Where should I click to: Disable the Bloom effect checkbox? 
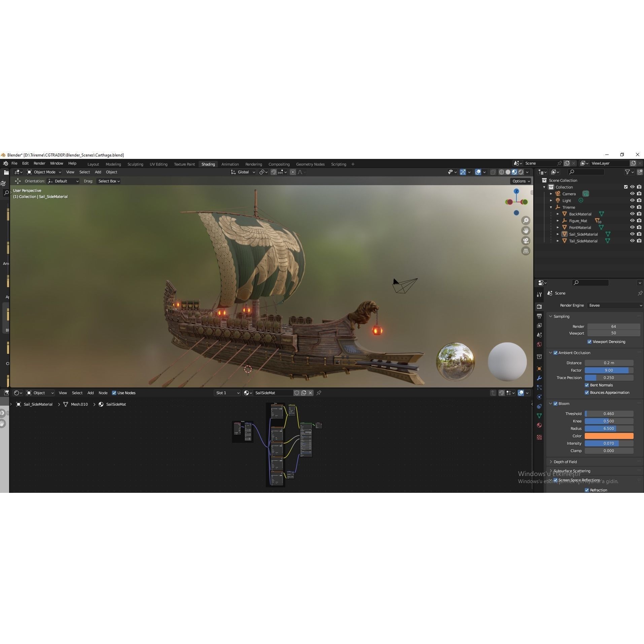tap(555, 403)
